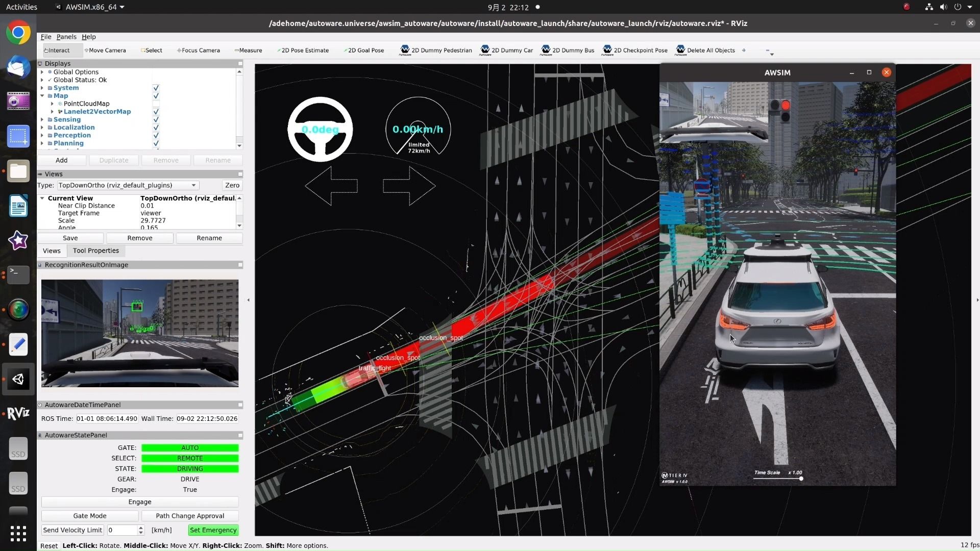
Task: Toggle visibility of Perception display
Action: point(156,135)
